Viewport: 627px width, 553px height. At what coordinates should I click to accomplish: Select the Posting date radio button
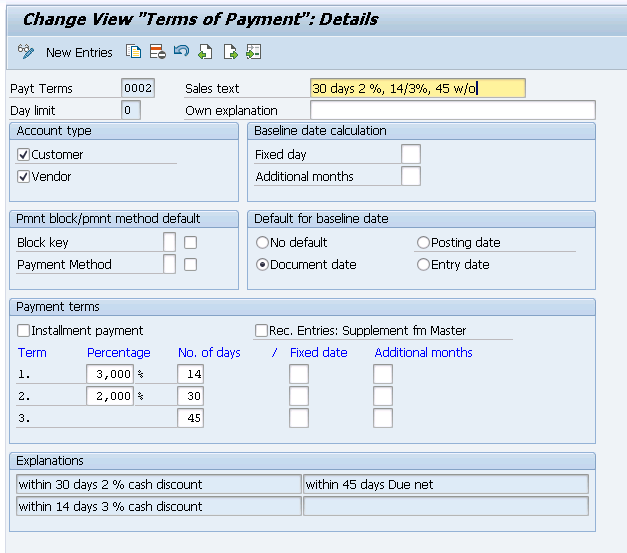423,242
